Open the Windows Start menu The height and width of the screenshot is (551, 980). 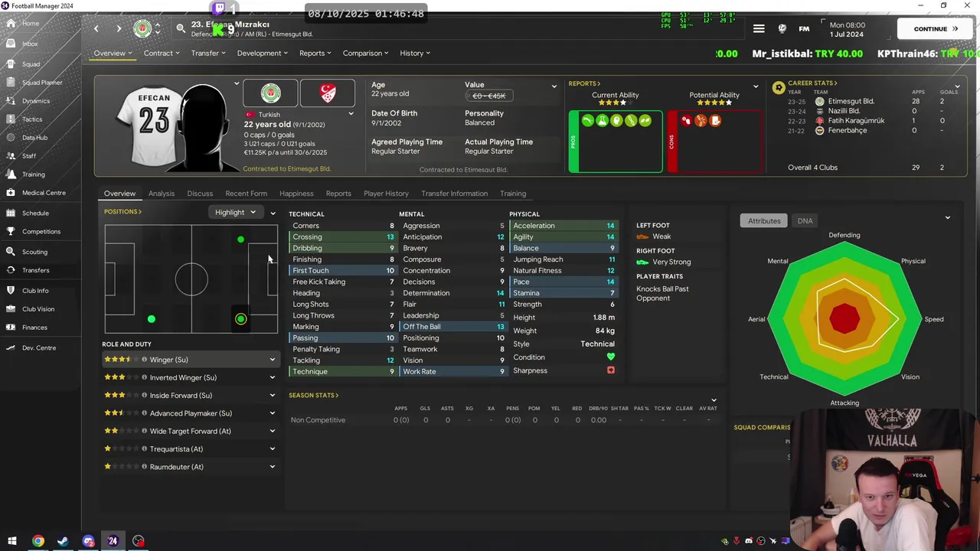tap(12, 541)
